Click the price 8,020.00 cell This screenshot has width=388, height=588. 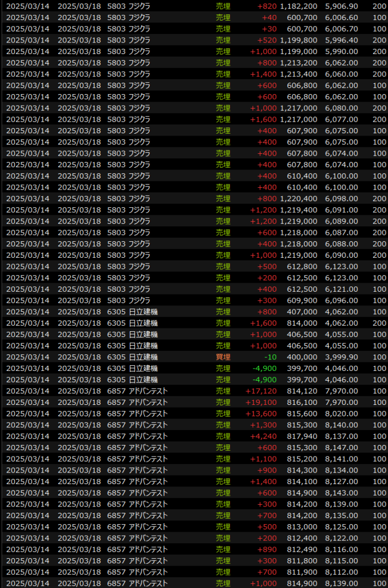341,413
